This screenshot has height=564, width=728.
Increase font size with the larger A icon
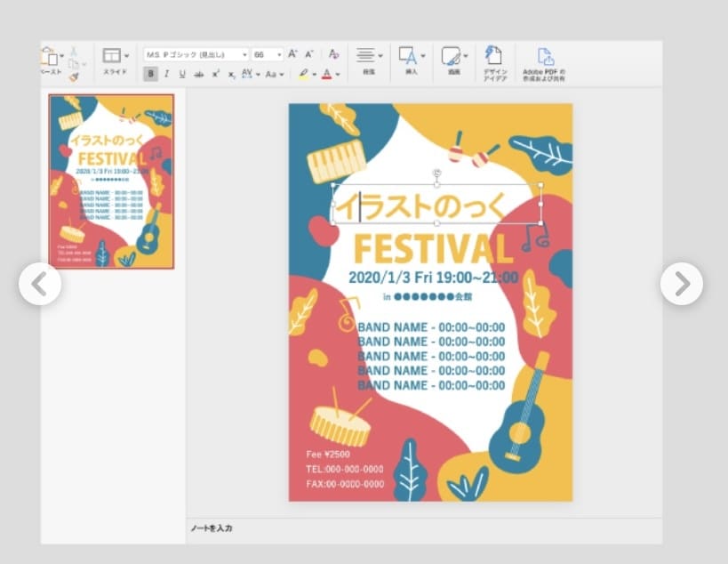coord(292,54)
